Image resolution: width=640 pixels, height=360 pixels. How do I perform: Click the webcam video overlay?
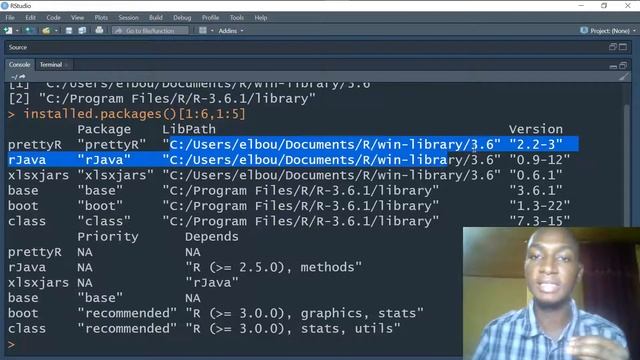(x=551, y=293)
